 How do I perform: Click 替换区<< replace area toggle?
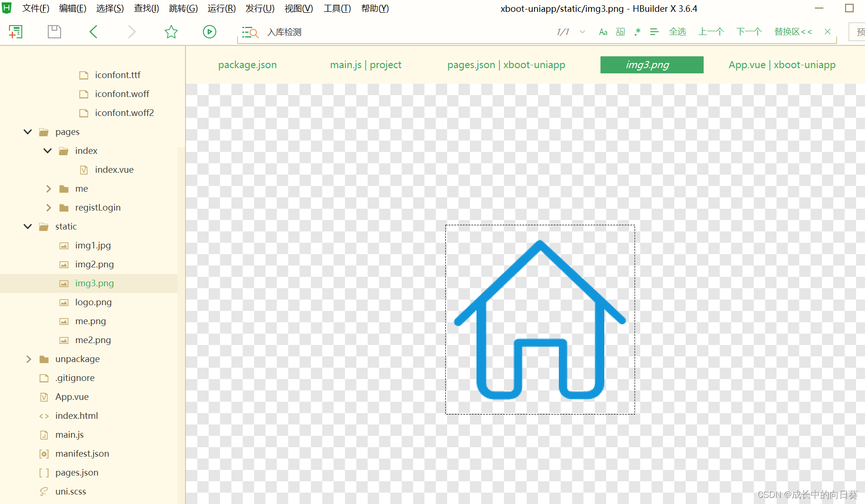(x=793, y=32)
